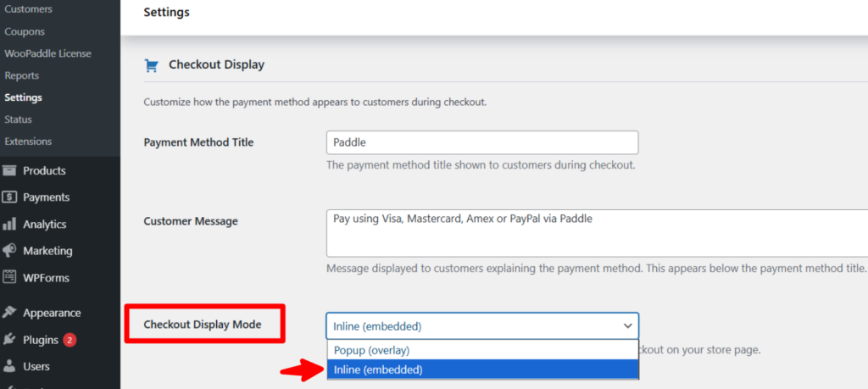This screenshot has height=389, width=868.
Task: Open the Payments menu label
Action: click(x=47, y=197)
